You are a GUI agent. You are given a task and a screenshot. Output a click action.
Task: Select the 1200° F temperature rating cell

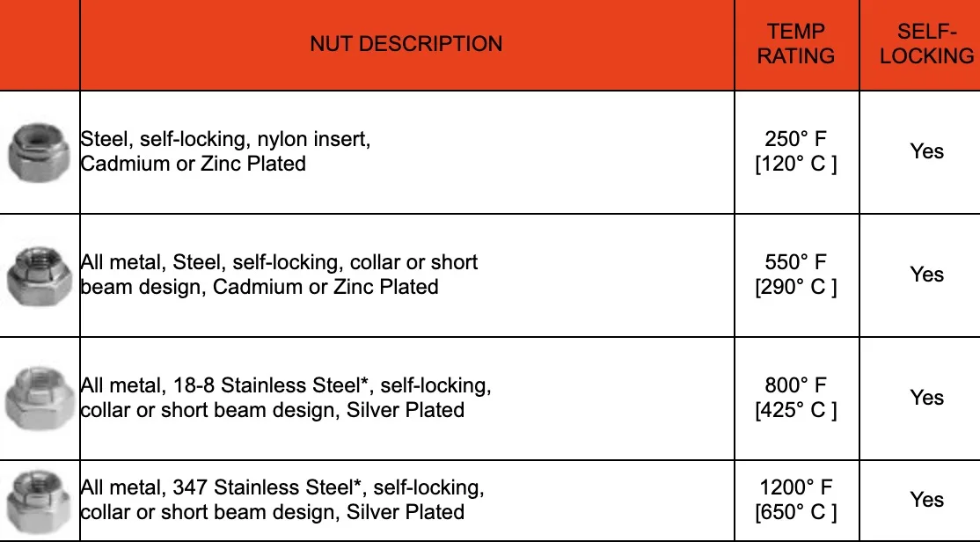pyautogui.click(x=796, y=500)
